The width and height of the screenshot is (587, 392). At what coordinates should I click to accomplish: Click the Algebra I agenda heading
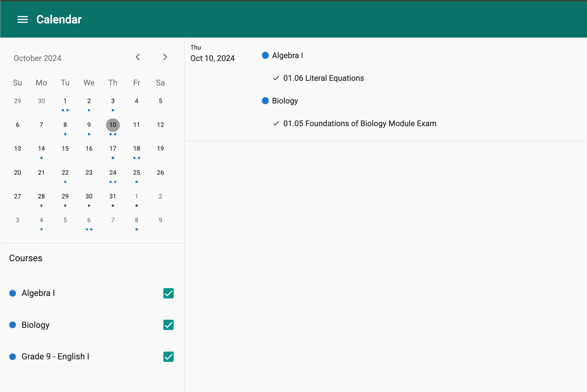coord(287,56)
